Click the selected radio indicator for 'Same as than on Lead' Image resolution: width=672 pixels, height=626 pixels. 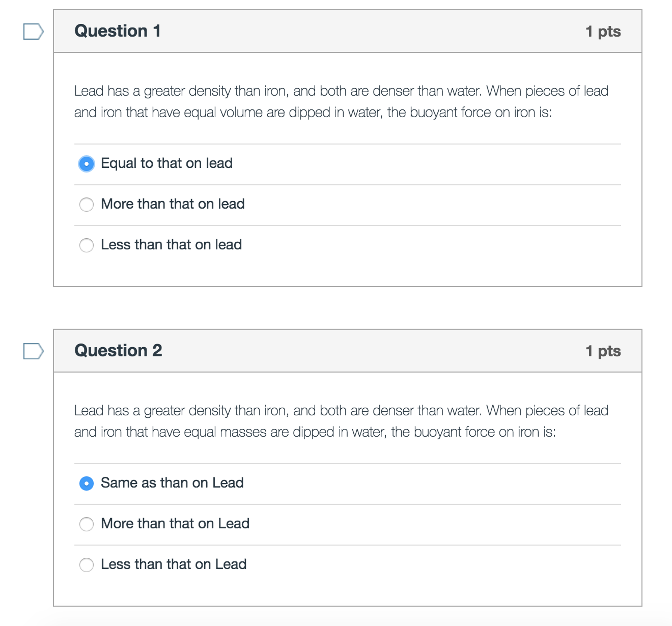click(86, 484)
